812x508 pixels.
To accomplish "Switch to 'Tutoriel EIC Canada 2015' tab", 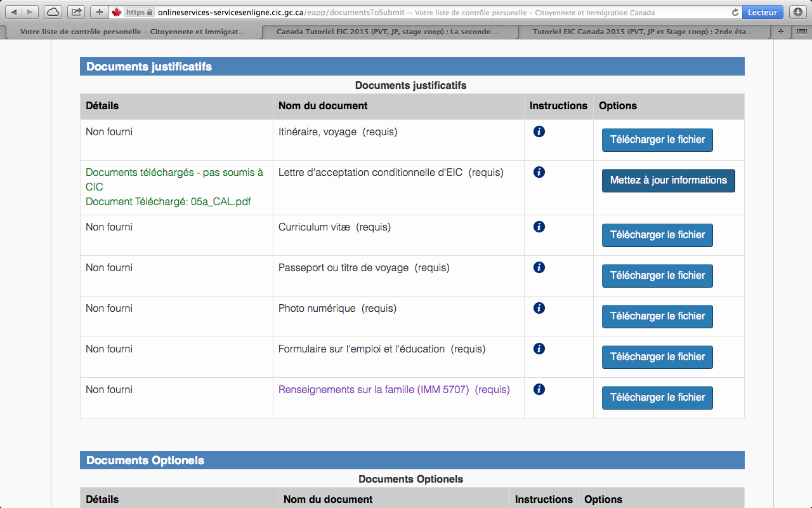I will click(x=643, y=32).
